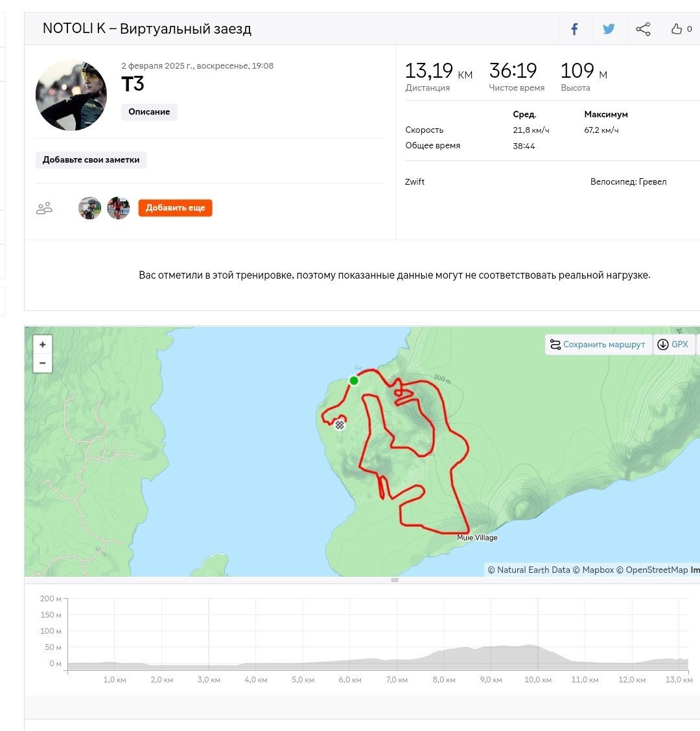Click Добавьте свои заметки

[91, 160]
